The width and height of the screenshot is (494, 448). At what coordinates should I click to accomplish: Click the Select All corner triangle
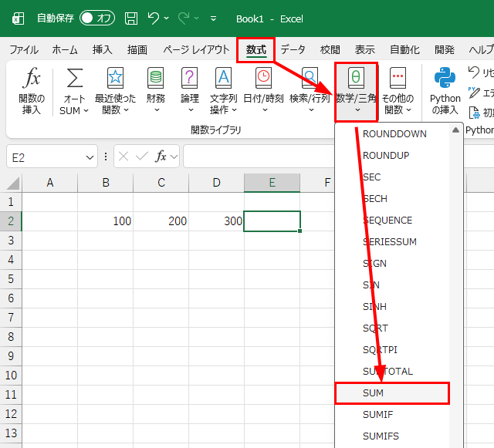12,183
